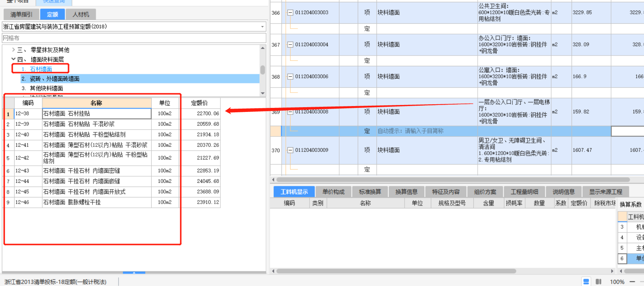Open the 说明信息 tab
Screen dimensions: 644x286
point(564,192)
